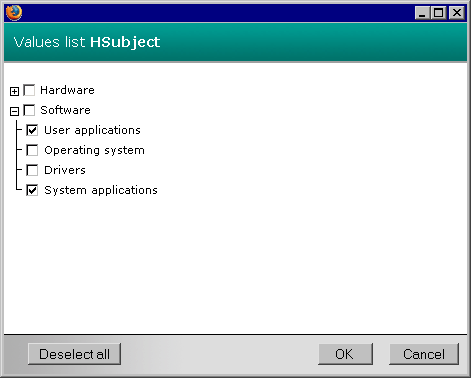Uncheck User applications checkbox

pos(32,130)
